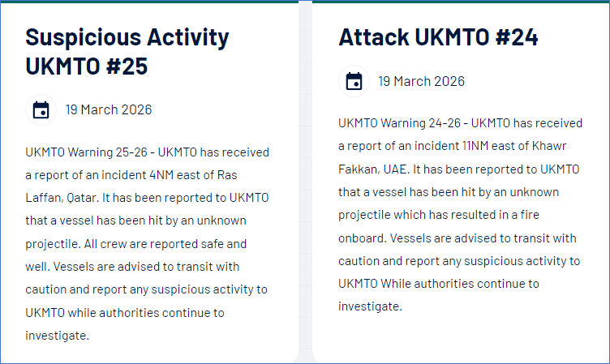Screen dimensions: 610x364
Task: Open the Suspicious Activity UKMTO #25 heading
Action: (x=127, y=51)
